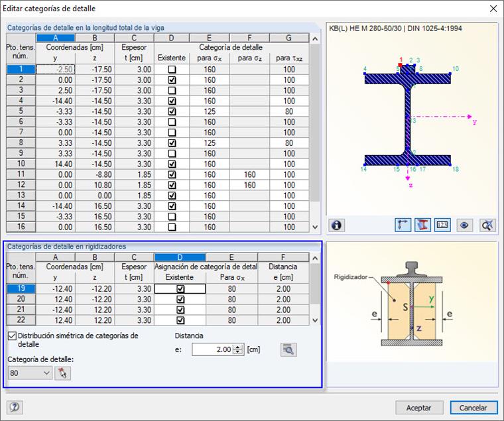Select row header 1 in upper table
The image size is (504, 421).
(x=21, y=69)
